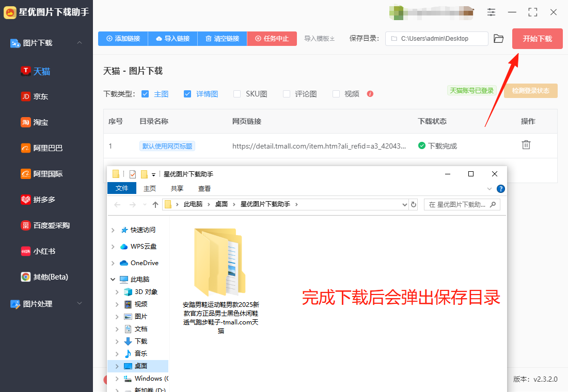
Task: Click the 清空链接 button
Action: click(223, 39)
